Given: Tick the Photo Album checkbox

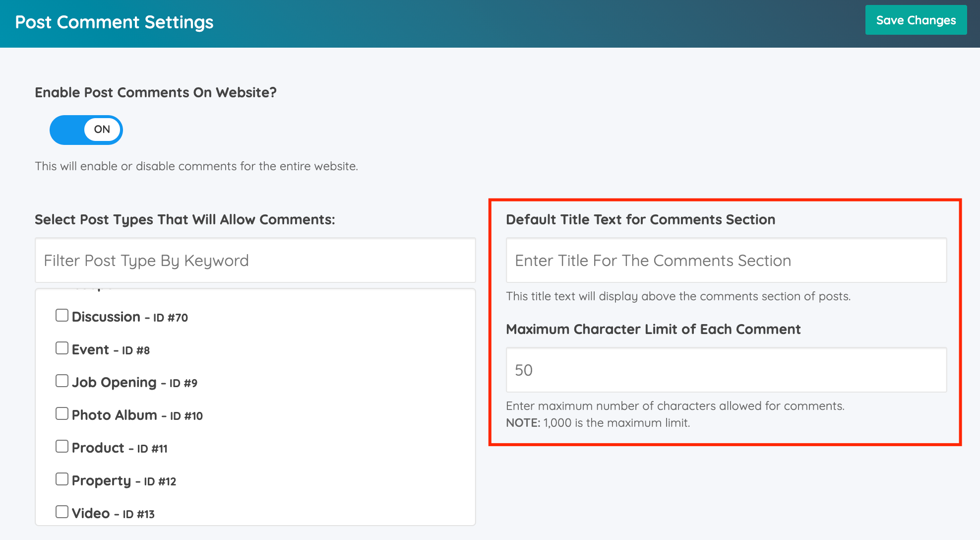Looking at the screenshot, I should coord(62,414).
